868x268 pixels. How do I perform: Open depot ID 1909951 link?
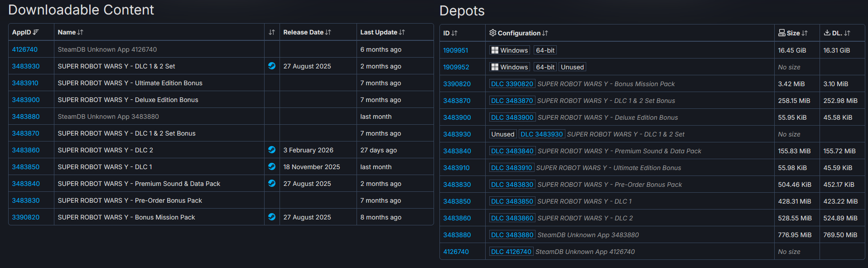click(x=456, y=50)
